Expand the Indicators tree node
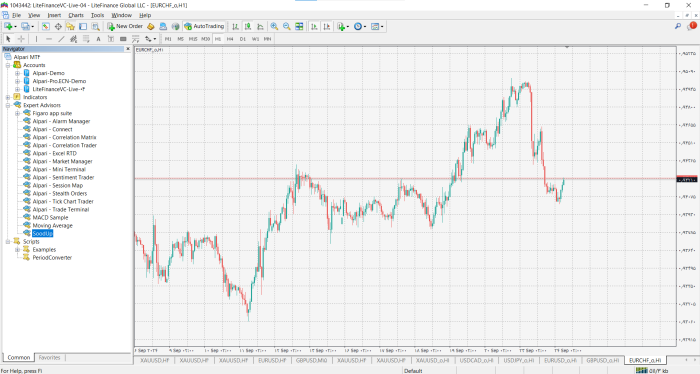700x374 pixels. click(8, 97)
